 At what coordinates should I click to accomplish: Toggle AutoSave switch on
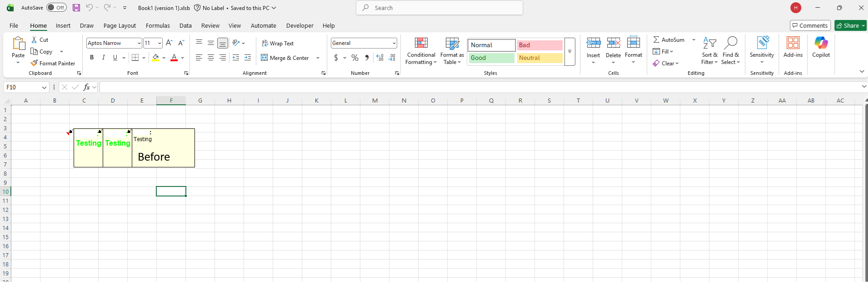click(56, 8)
